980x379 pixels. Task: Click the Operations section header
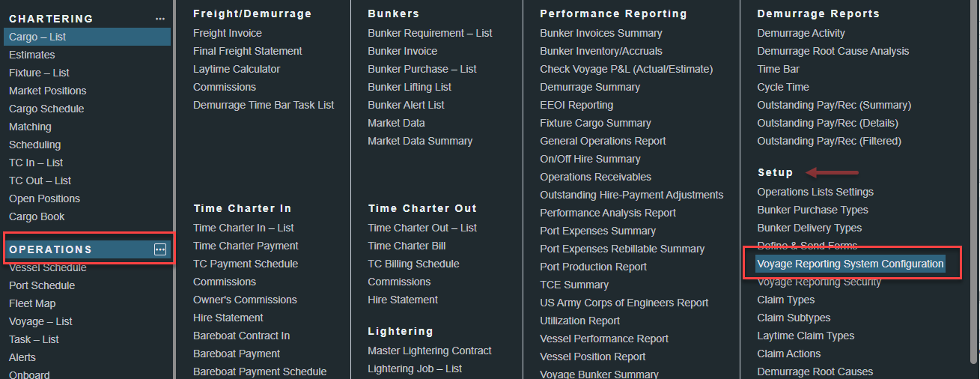(x=51, y=249)
